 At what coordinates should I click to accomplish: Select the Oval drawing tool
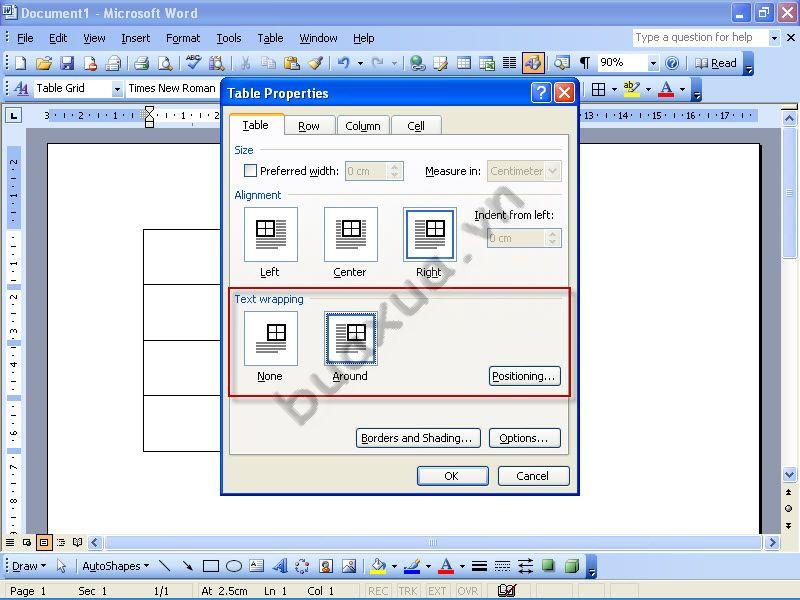coord(234,566)
